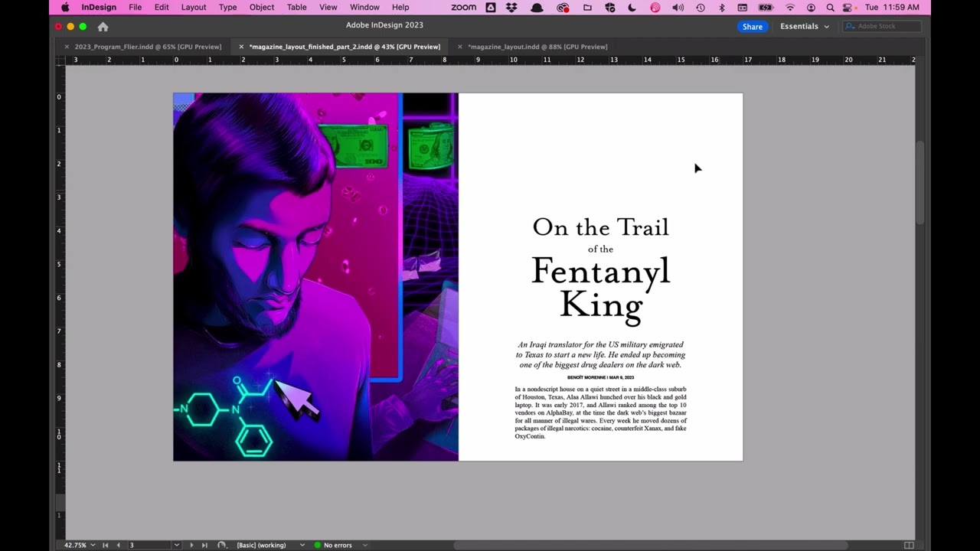The width and height of the screenshot is (980, 551).
Task: Go to the last page
Action: pos(204,545)
